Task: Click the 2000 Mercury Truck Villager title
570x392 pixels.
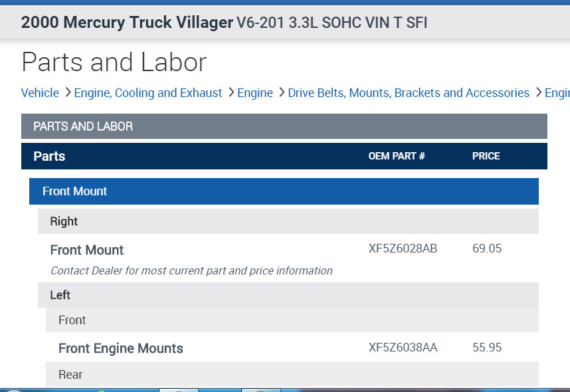Action: pyautogui.click(x=128, y=23)
